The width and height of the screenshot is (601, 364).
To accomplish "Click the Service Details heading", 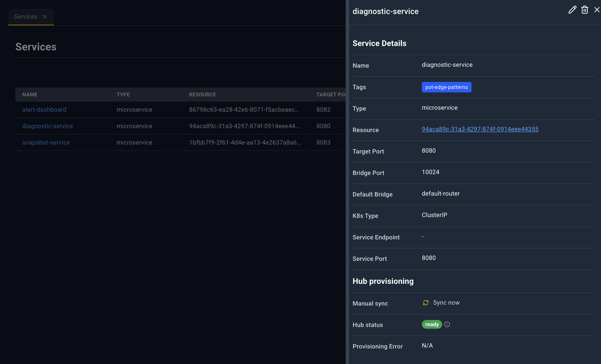I will click(380, 43).
